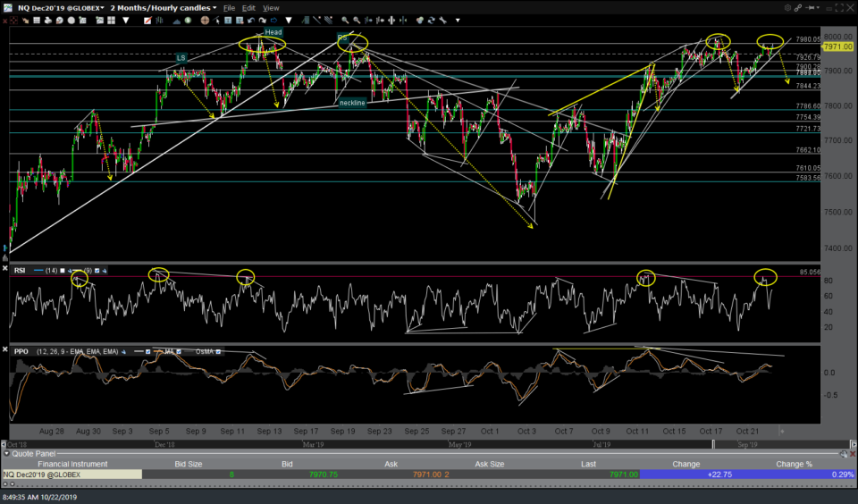Edit PPO parameters via blue arrow
Image resolution: width=858 pixels, height=504 pixels.
coord(123,351)
